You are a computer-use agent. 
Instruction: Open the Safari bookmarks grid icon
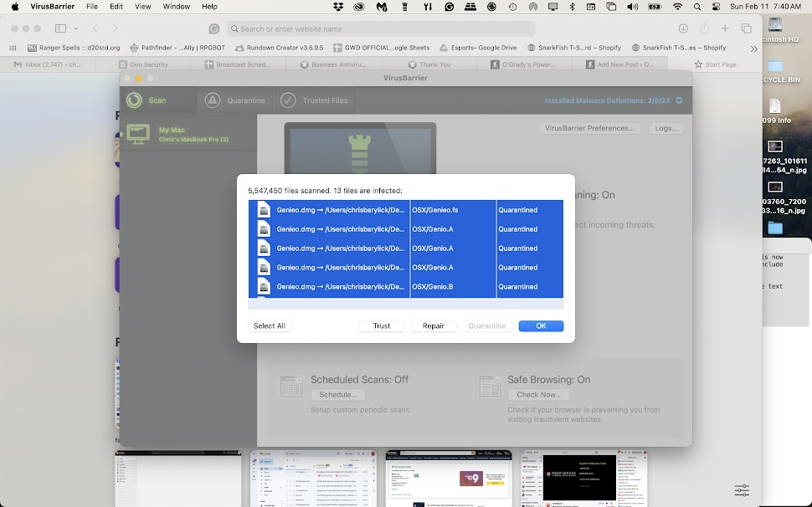pyautogui.click(x=13, y=48)
